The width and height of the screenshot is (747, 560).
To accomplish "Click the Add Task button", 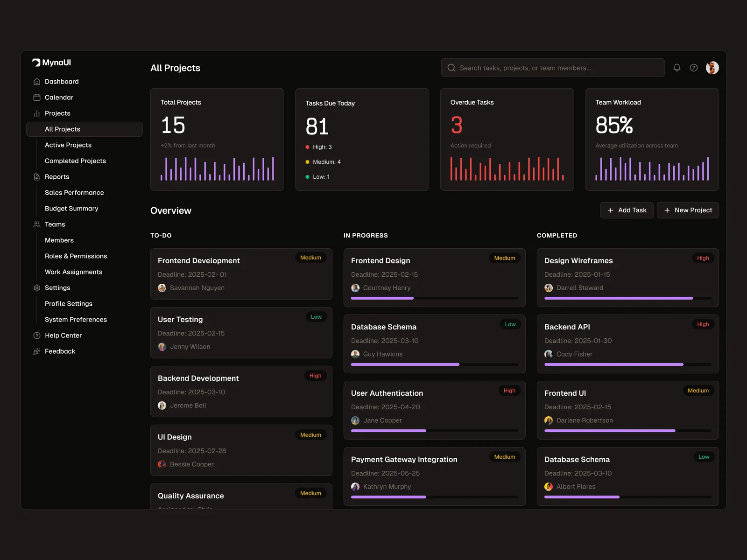I will pos(627,210).
